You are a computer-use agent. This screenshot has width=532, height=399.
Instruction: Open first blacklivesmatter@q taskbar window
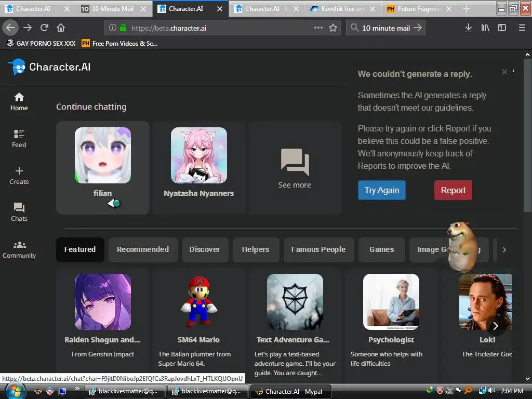click(124, 392)
